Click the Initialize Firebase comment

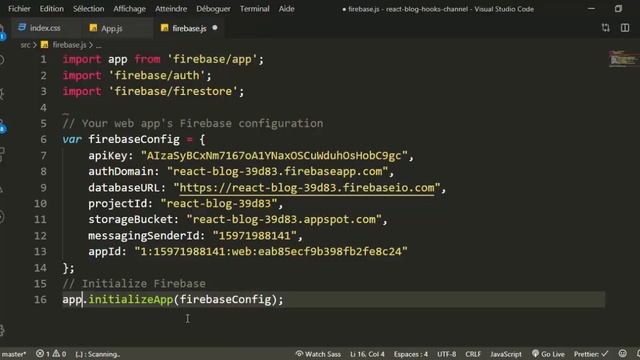(x=134, y=284)
